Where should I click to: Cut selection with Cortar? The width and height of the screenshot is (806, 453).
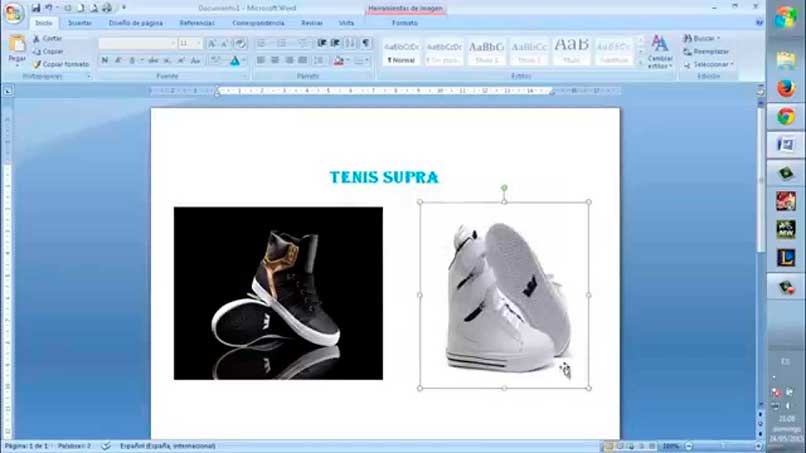point(47,39)
